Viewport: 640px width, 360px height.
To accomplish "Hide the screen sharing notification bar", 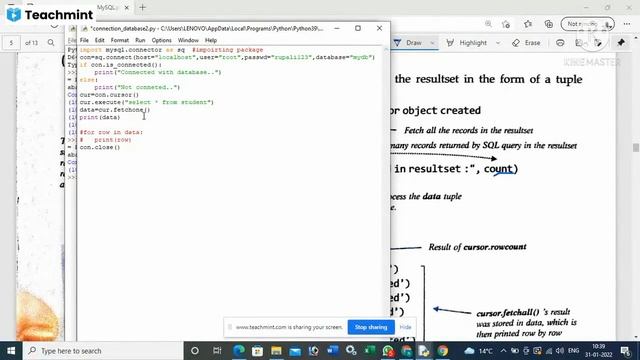I will pos(405,327).
